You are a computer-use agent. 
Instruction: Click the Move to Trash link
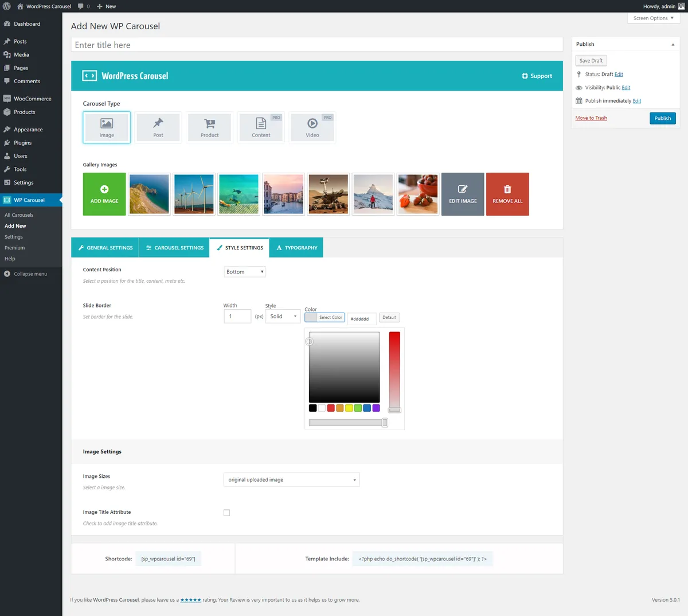pos(591,118)
